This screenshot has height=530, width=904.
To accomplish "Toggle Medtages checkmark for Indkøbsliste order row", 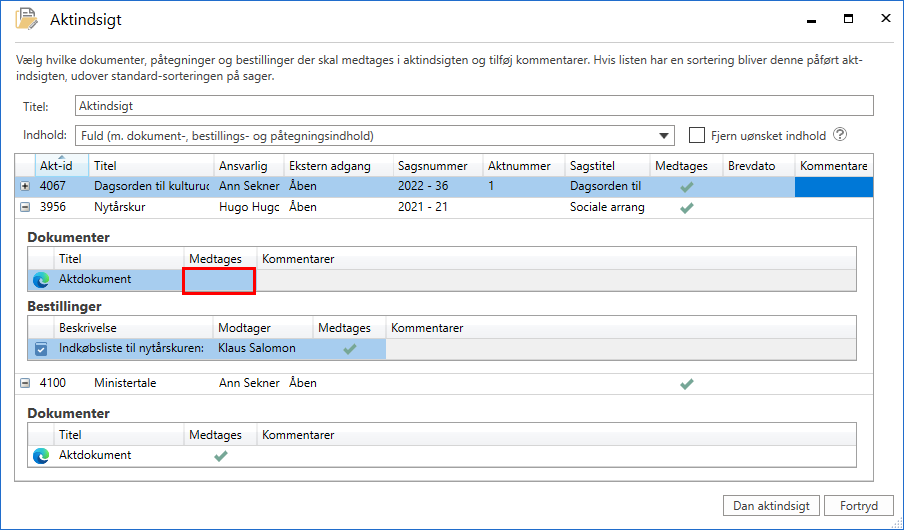I will coord(349,349).
